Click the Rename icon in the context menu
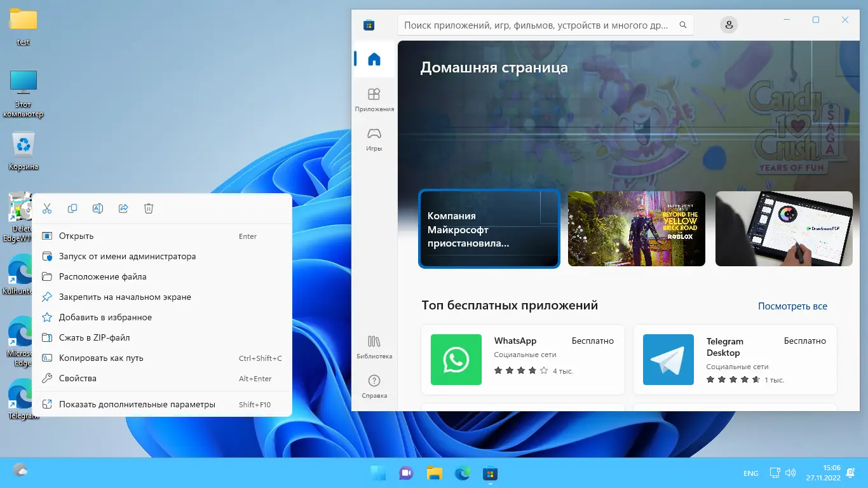The width and height of the screenshot is (868, 488). (98, 208)
